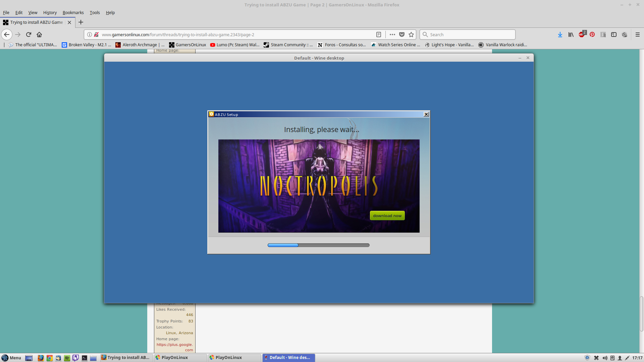Click the 17:17 clock
Screen dimensions: 644x362
click(x=637, y=358)
